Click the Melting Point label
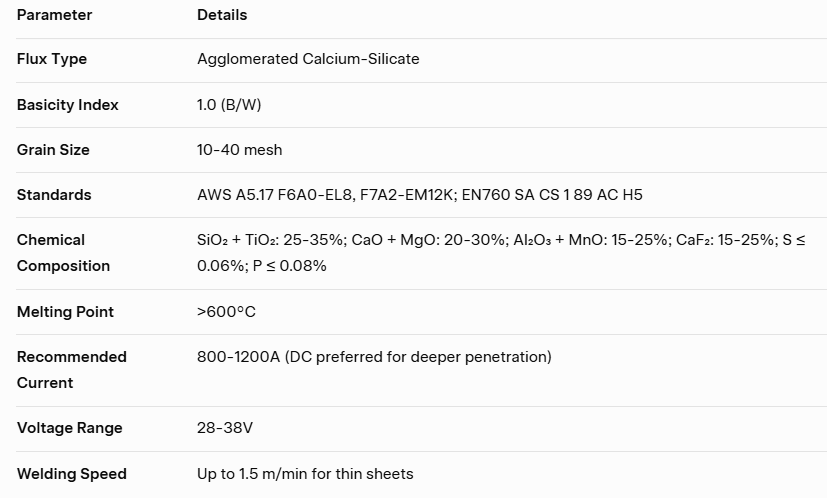This screenshot has width=827, height=498. pyautogui.click(x=65, y=312)
